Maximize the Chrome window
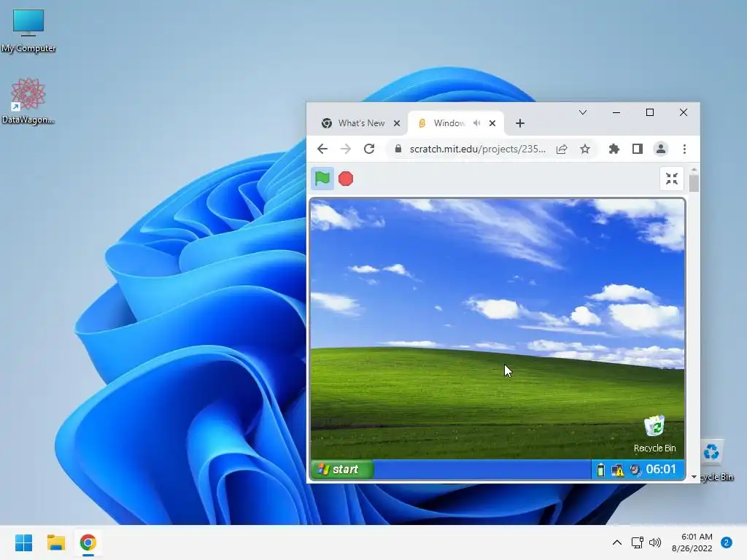Screen dimensions: 747x560 (650, 113)
